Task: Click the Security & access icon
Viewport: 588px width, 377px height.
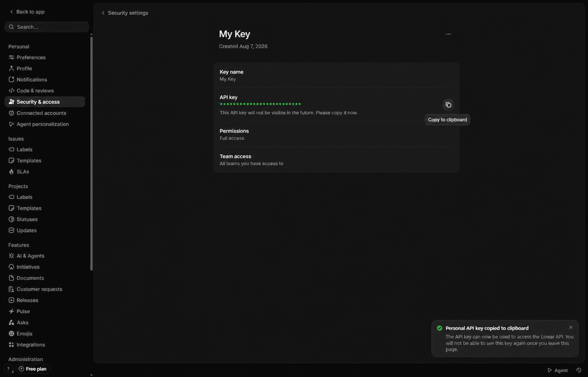Action: pos(12,102)
